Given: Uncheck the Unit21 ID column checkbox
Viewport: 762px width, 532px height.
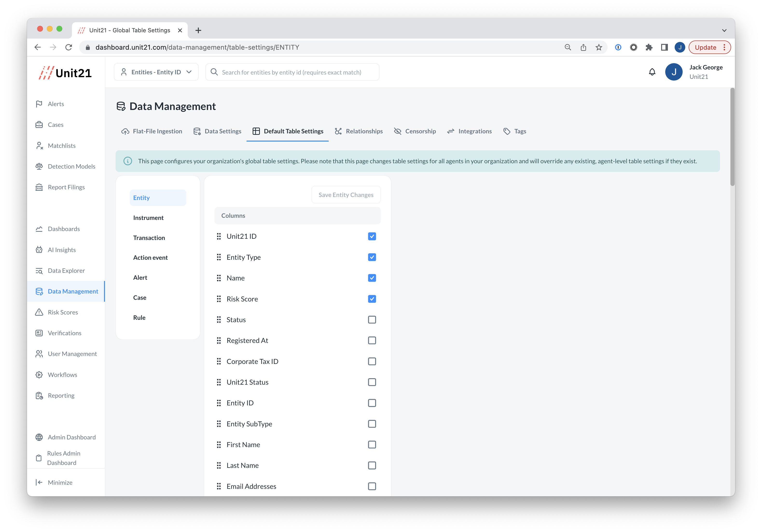Looking at the screenshot, I should 372,237.
